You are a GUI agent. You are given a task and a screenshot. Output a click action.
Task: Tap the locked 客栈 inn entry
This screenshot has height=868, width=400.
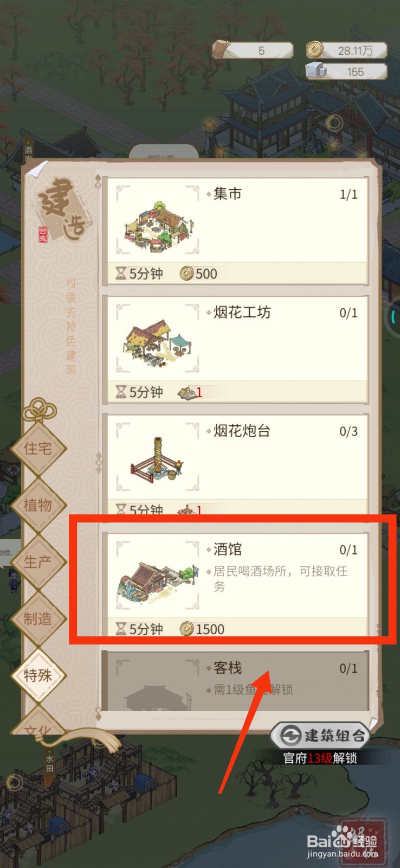coord(236,681)
